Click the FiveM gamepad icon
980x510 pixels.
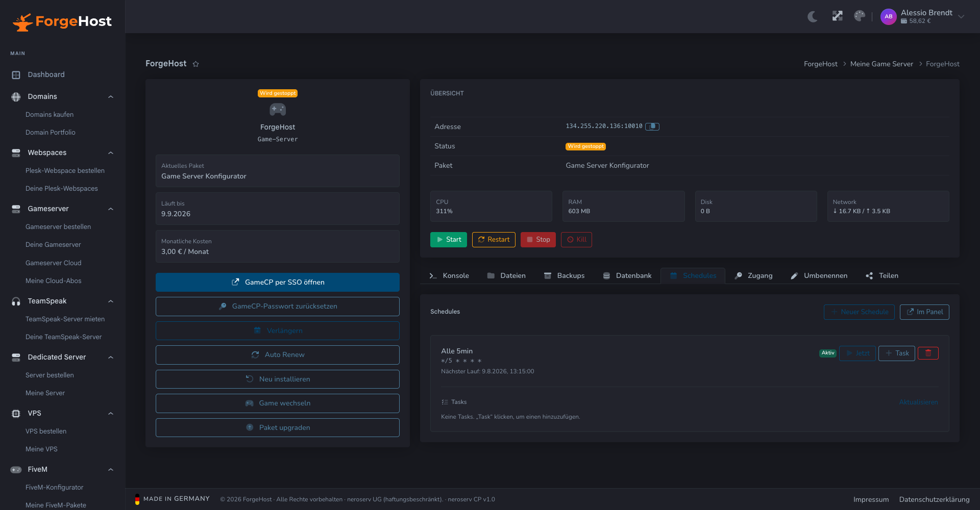16,470
